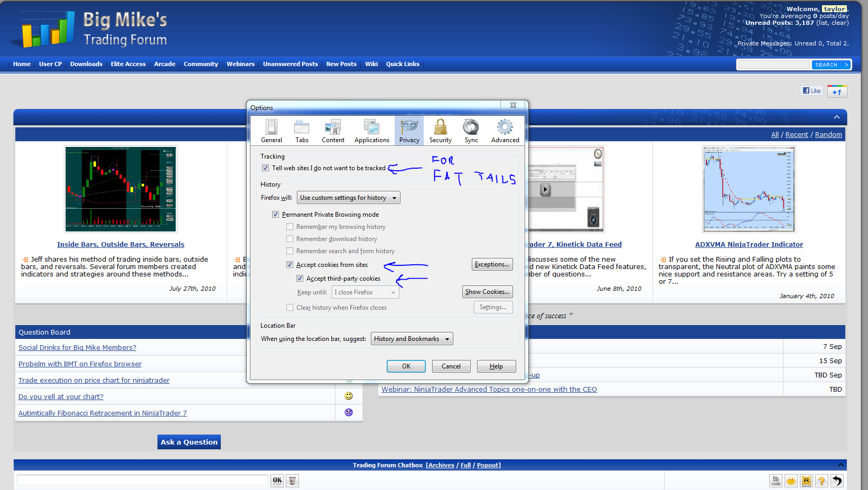The image size is (868, 490).
Task: Open chatbox Archives link
Action: [441, 465]
